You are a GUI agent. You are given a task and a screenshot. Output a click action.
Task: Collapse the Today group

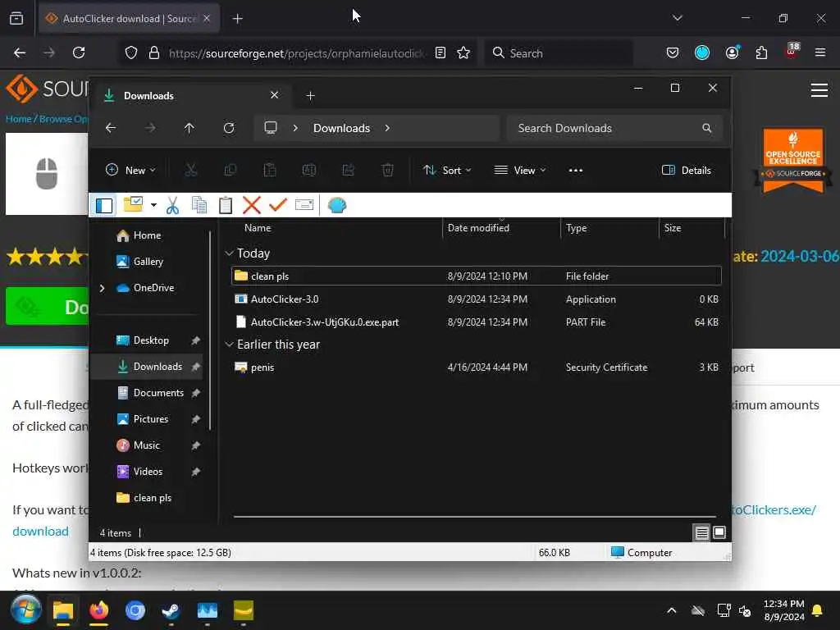230,253
